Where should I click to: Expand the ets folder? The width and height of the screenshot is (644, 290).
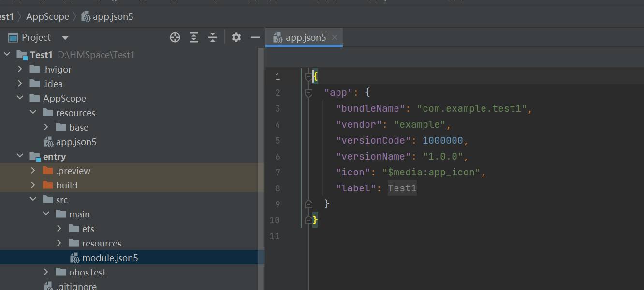tap(59, 229)
